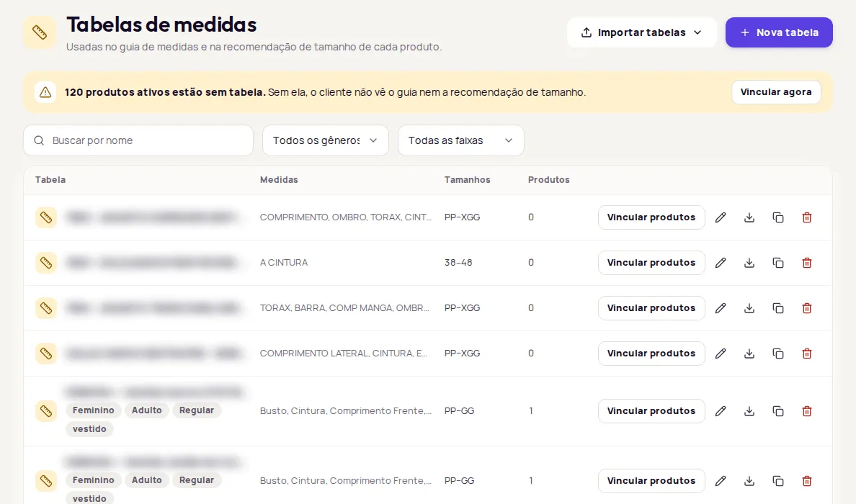This screenshot has width=856, height=504.
Task: Edit the COMPRIMENTO, OMBRO, TORAX table with pencil icon
Action: [721, 217]
